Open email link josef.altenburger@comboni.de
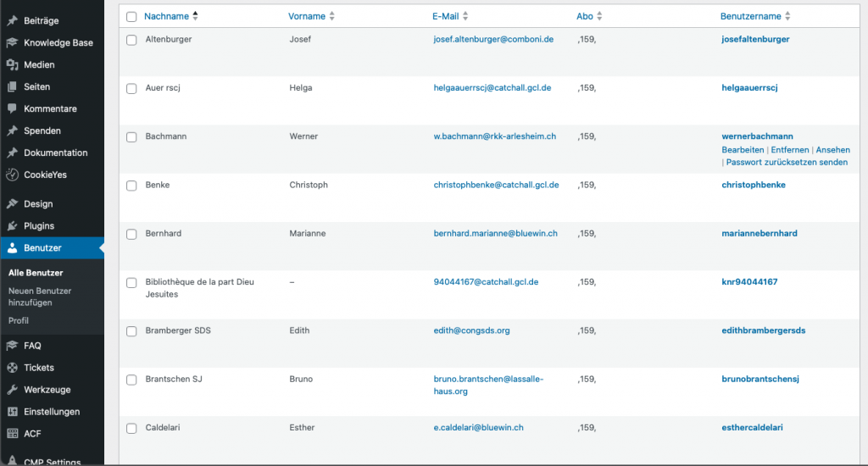868x466 pixels. (x=493, y=39)
